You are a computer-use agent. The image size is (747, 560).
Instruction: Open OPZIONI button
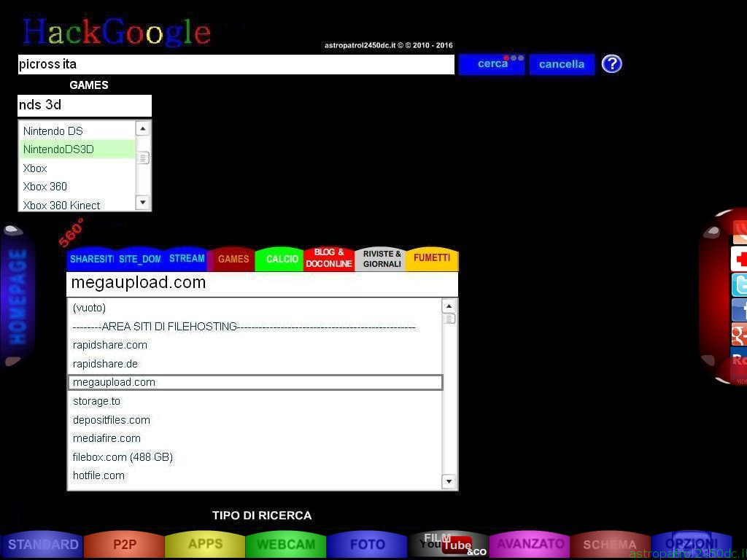coord(692,544)
